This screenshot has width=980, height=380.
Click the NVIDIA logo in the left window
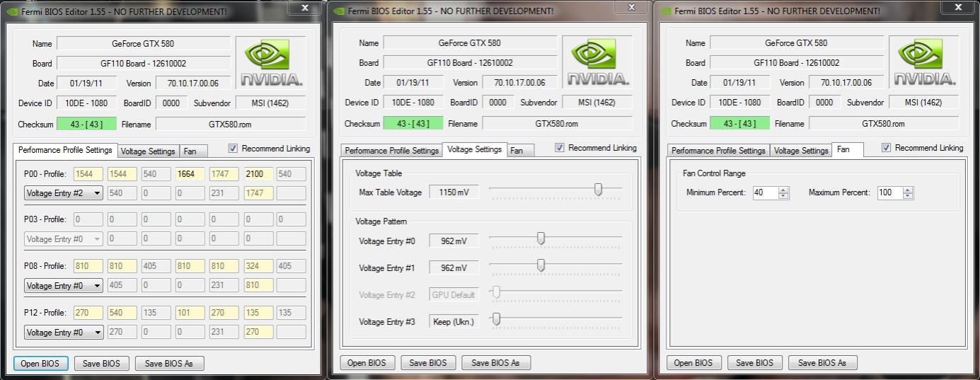click(x=270, y=63)
